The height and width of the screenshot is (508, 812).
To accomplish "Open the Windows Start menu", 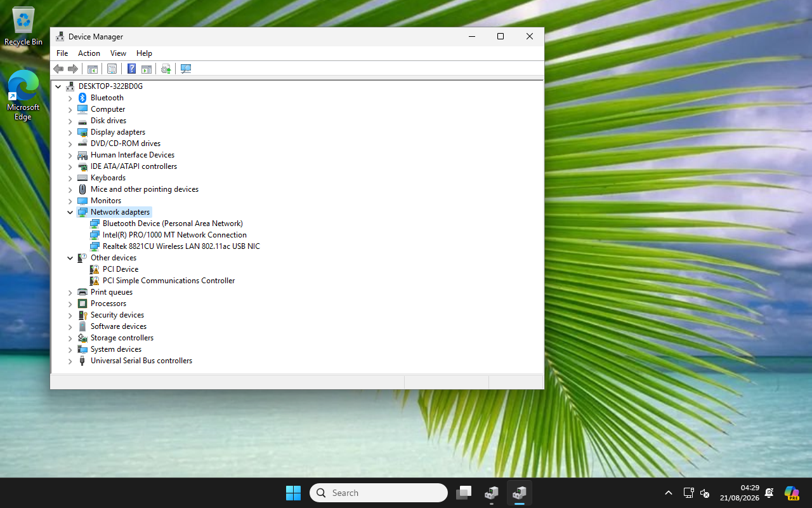I will (x=293, y=493).
